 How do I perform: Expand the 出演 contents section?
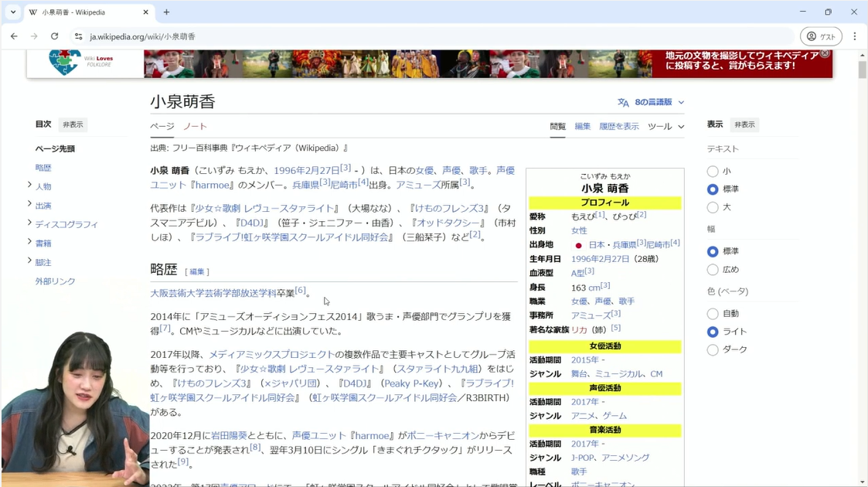(29, 203)
